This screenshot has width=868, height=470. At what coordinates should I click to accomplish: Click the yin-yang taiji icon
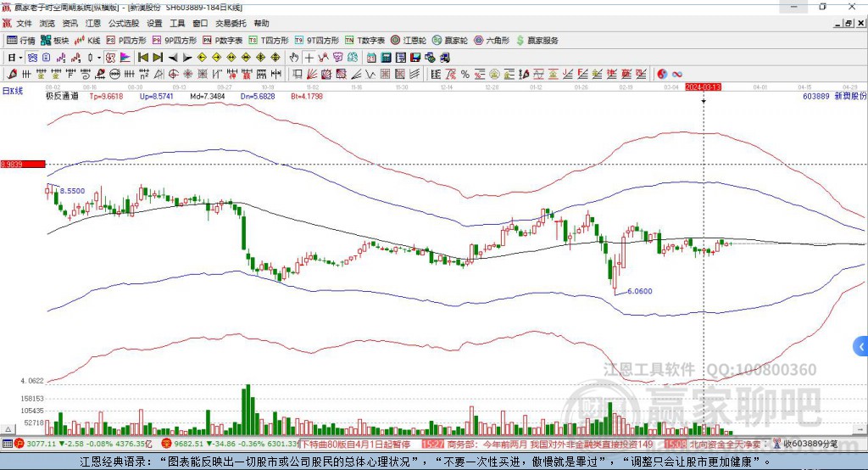point(662,75)
